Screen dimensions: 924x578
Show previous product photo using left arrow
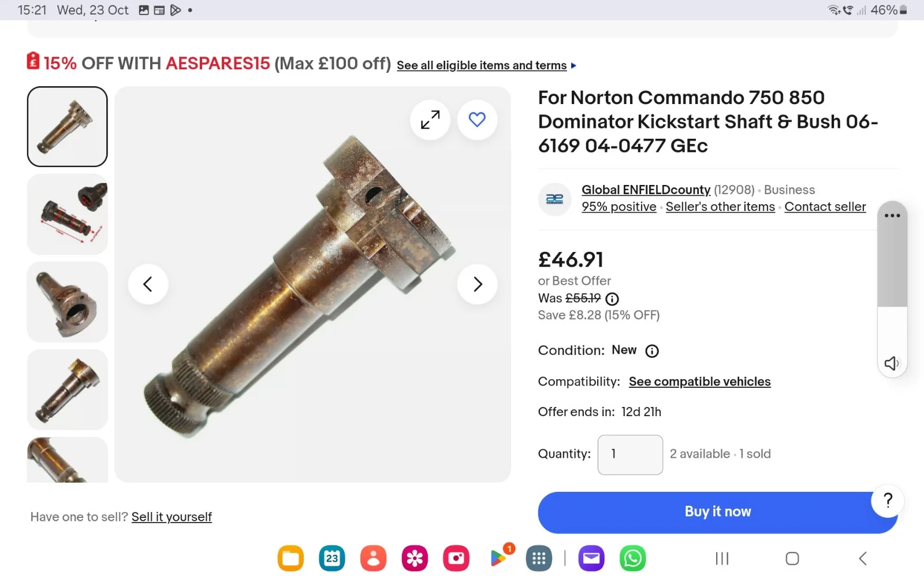point(148,284)
